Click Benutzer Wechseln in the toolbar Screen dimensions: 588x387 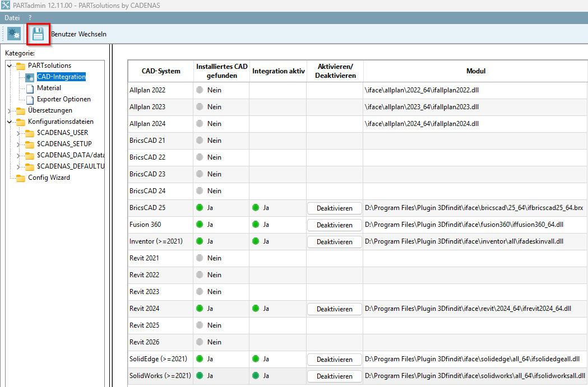pos(78,34)
